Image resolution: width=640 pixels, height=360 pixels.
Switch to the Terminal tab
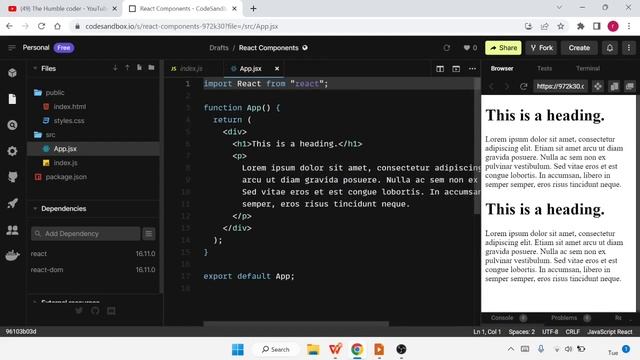coord(588,69)
